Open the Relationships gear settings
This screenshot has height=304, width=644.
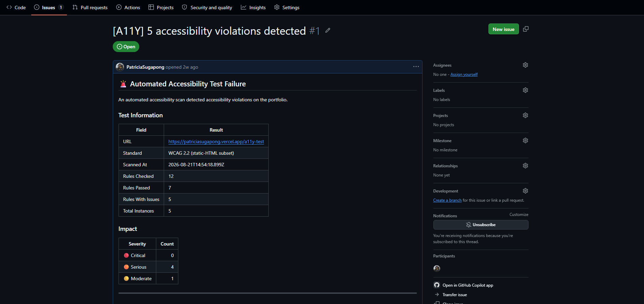pyautogui.click(x=525, y=166)
